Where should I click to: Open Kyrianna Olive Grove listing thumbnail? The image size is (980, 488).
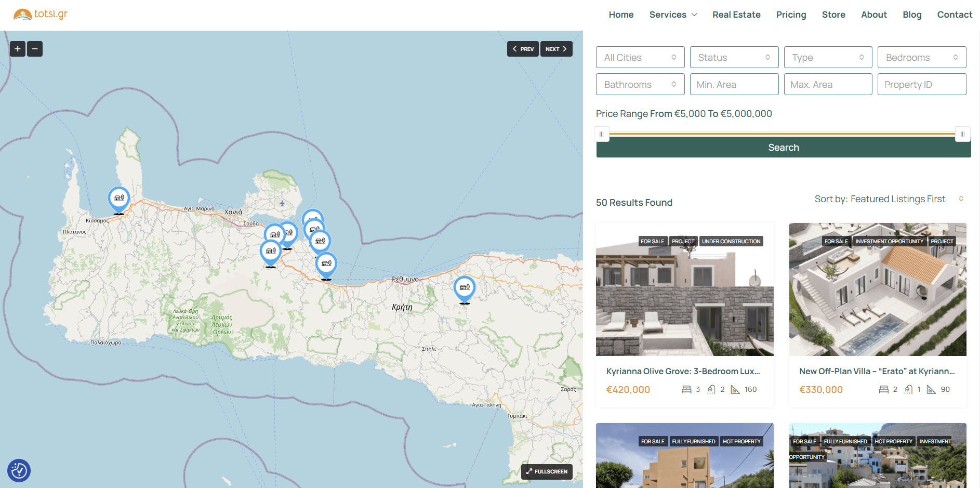685,289
